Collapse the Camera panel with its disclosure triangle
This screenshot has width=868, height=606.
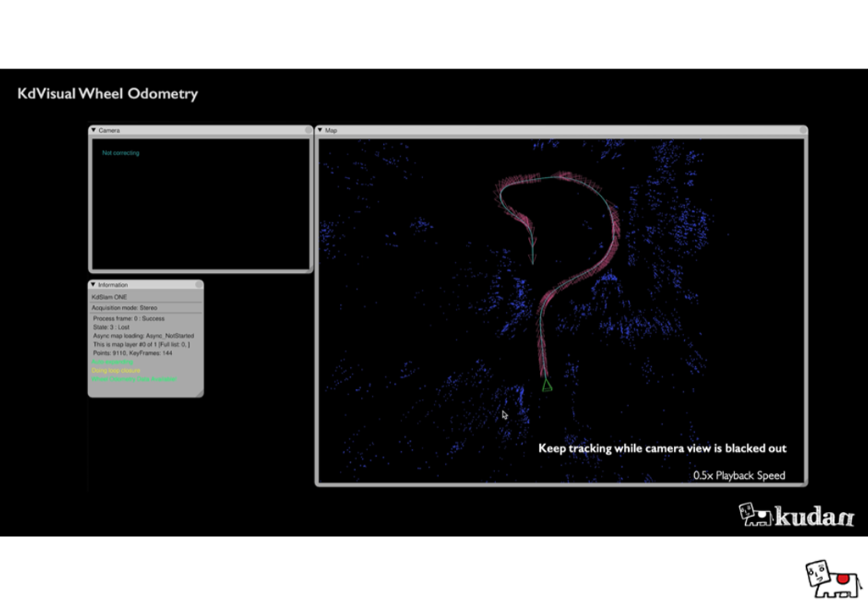tap(93, 131)
